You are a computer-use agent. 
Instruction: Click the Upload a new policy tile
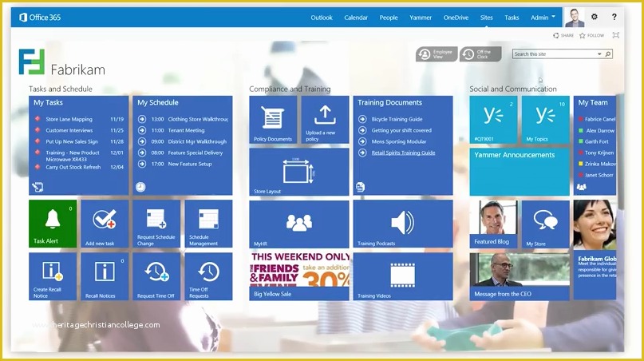pos(325,120)
